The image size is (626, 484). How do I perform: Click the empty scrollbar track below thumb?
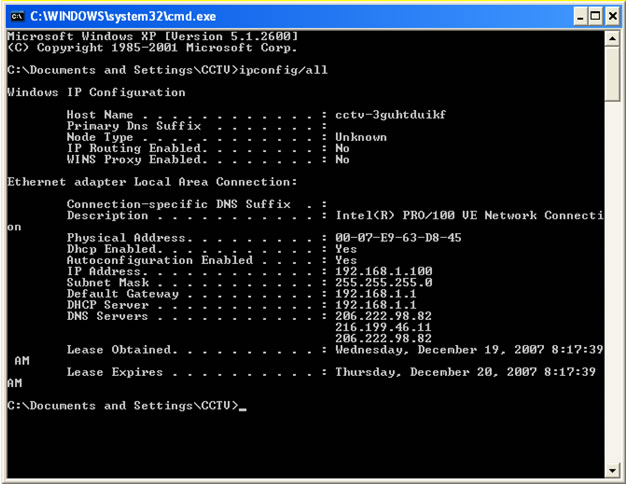coord(612,282)
